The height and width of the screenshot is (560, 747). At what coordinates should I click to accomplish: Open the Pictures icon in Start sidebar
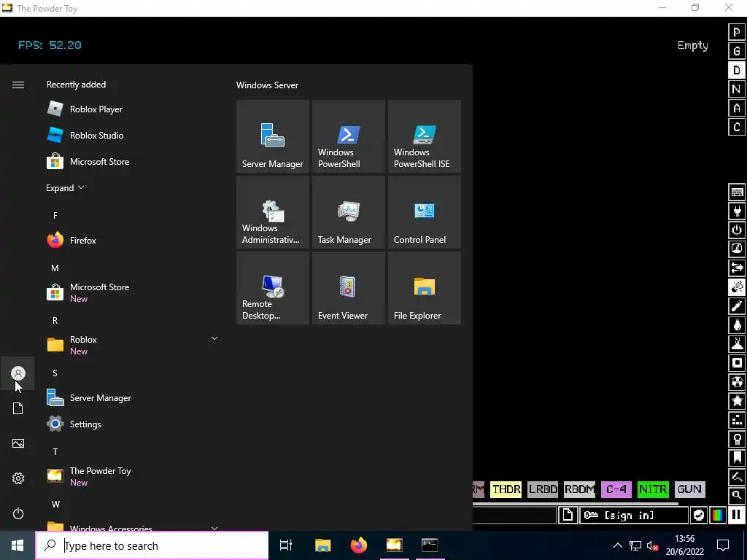click(18, 443)
